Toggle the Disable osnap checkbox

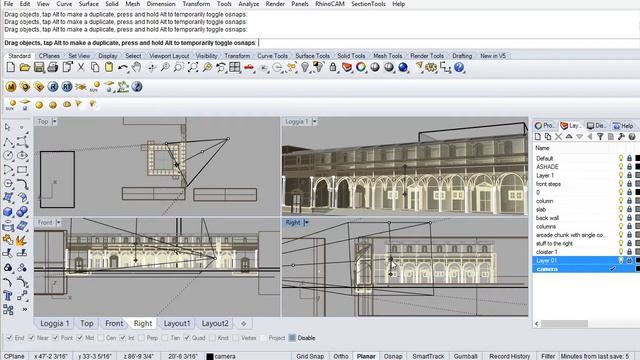tap(292, 338)
